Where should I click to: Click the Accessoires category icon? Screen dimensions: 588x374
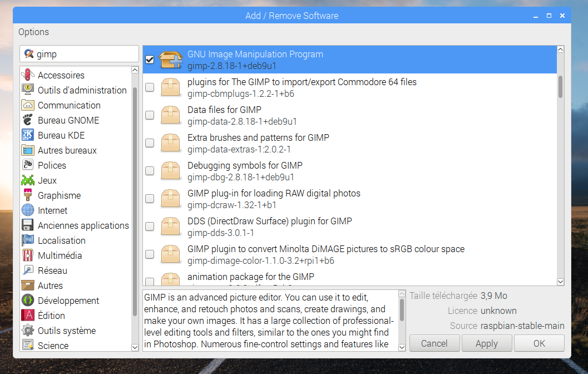tap(28, 75)
